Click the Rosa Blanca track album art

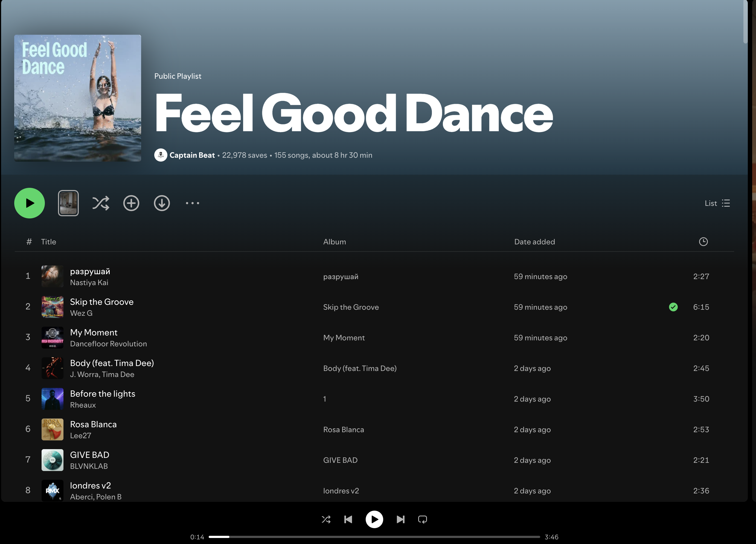(x=52, y=429)
